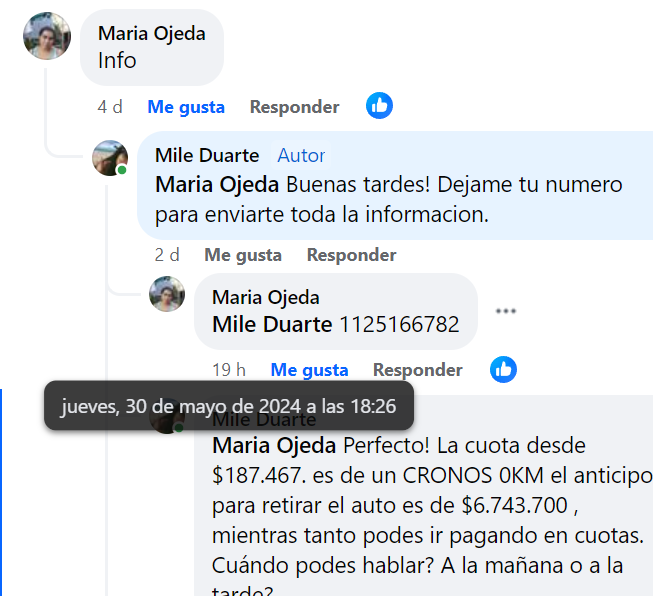The height and width of the screenshot is (596, 653).
Task: Click like reaction icon on phone number reply
Action: (x=503, y=370)
